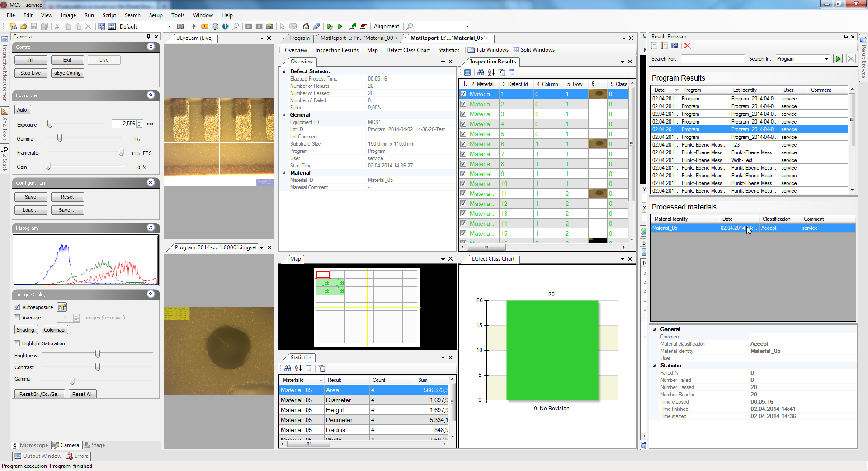Click the red delete X in Result Browser
This screenshot has width=868, height=471.
687,46
